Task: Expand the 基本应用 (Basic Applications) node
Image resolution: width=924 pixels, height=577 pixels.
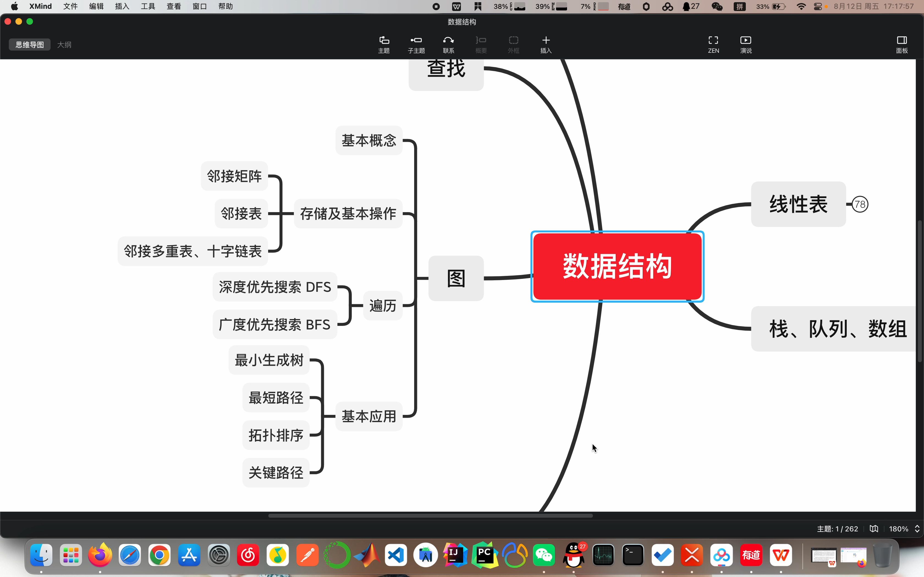Action: click(368, 415)
